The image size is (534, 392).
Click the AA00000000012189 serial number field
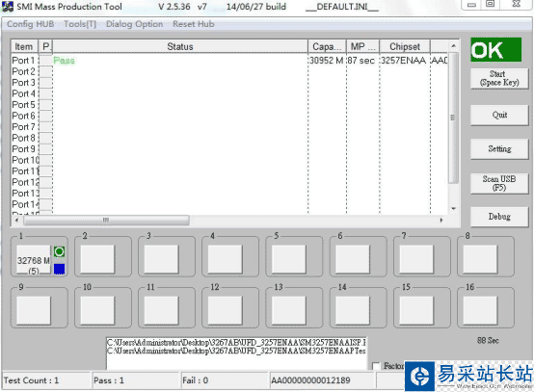[323, 380]
